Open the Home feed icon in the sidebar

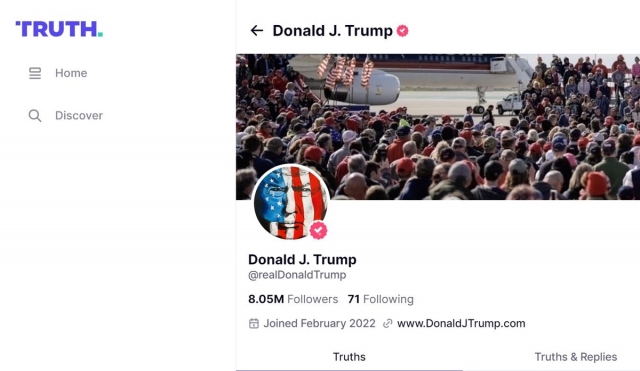coord(35,73)
